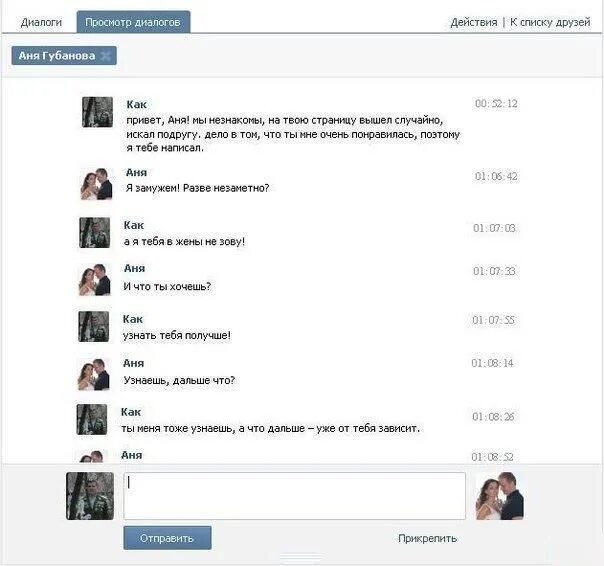Click the large soldier photo left of input
This screenshot has width=604, height=566.
[90, 496]
